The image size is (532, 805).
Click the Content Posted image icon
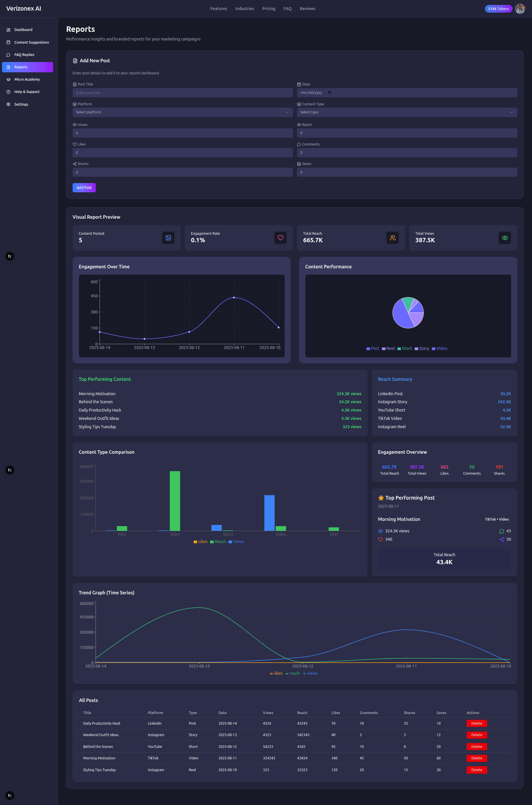point(168,238)
